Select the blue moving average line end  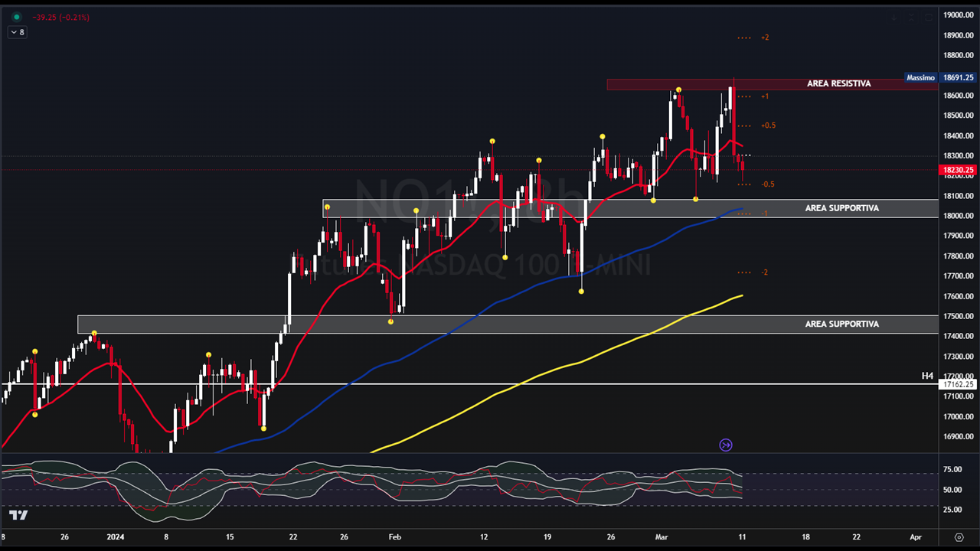pyautogui.click(x=741, y=209)
